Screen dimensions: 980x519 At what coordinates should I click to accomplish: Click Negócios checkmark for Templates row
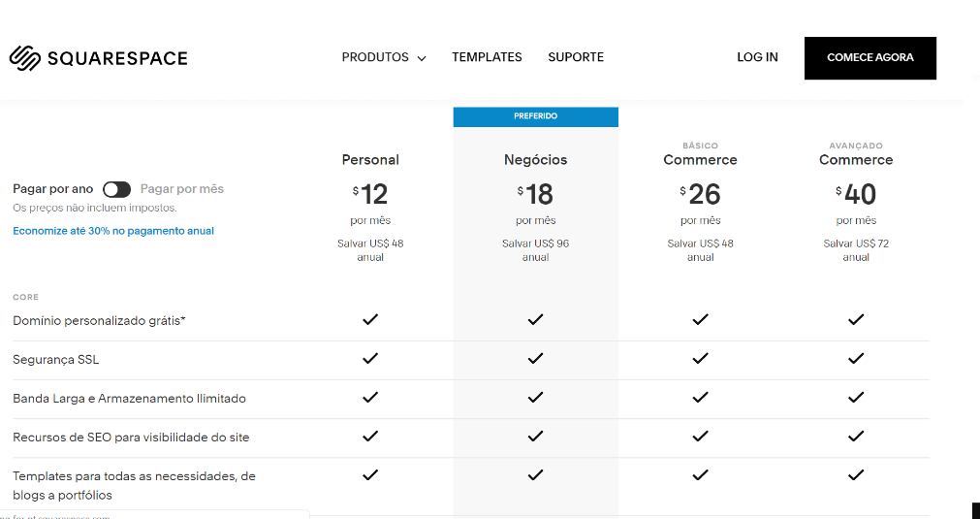(x=536, y=475)
